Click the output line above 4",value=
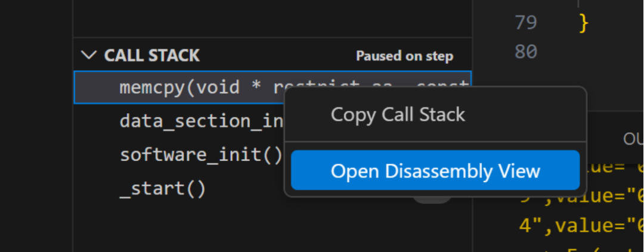Image resolution: width=644 pixels, height=252 pixels. point(581,196)
